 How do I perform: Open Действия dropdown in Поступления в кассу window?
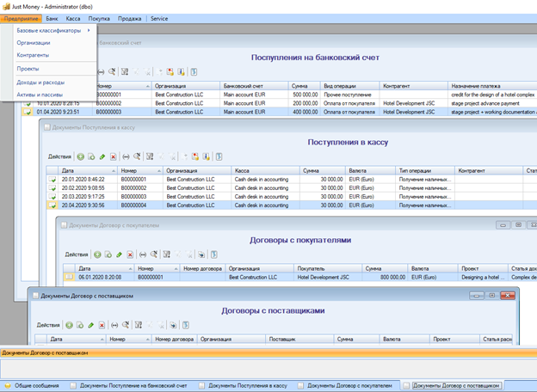click(x=59, y=156)
